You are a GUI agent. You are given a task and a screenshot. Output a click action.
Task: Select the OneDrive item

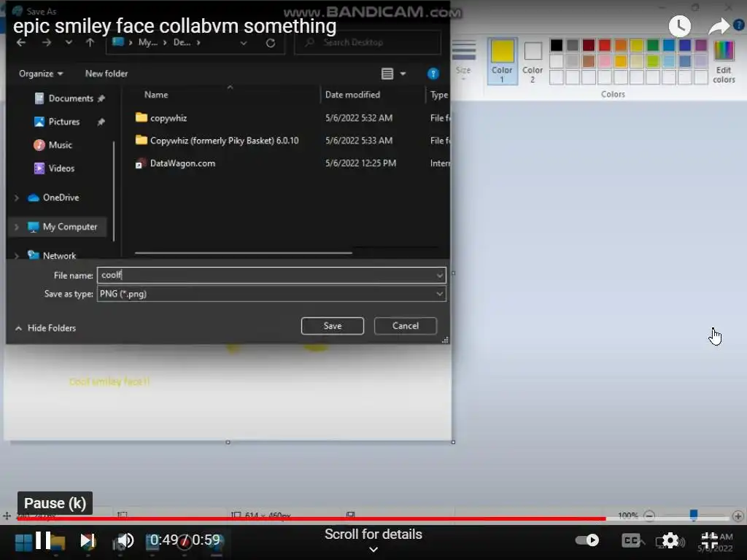coord(54,197)
